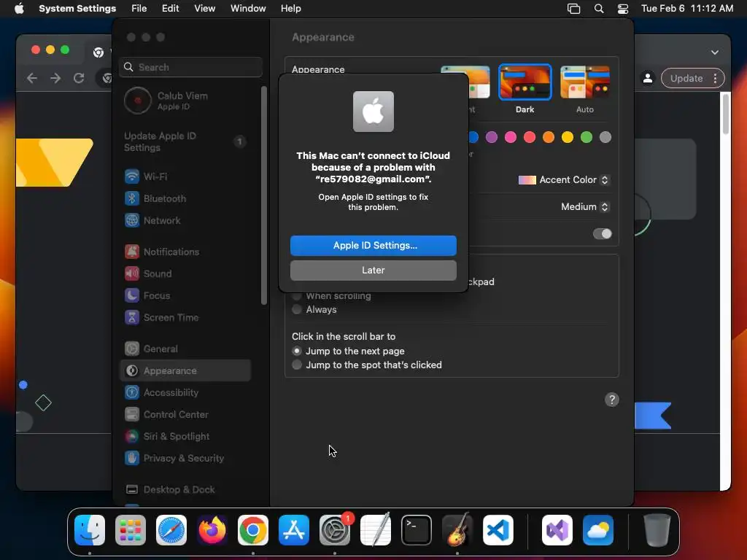Open the Apple menu

tap(19, 9)
